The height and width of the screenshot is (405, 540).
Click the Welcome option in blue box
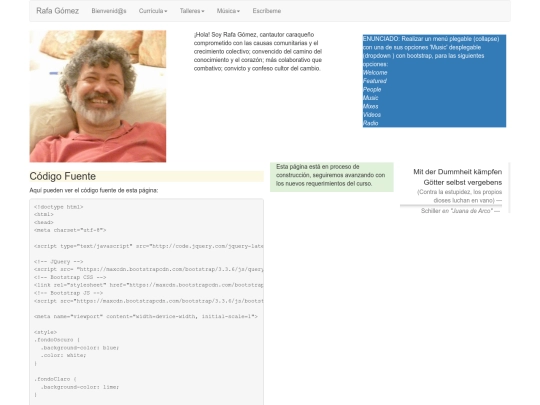pos(375,73)
